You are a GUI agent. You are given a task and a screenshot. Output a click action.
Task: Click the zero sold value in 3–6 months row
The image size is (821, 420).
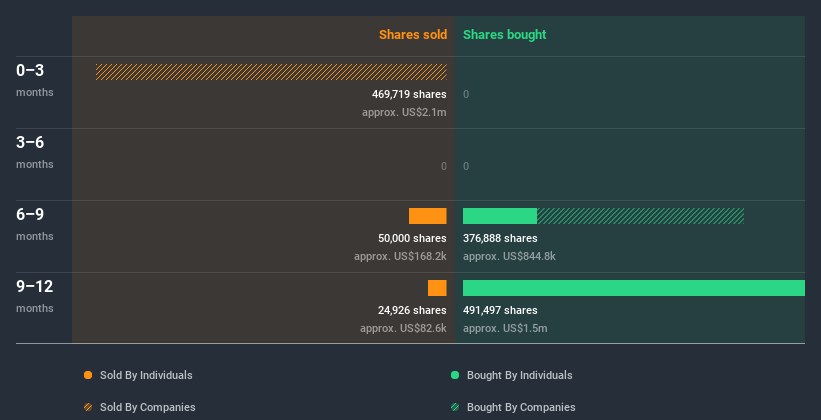pos(443,167)
